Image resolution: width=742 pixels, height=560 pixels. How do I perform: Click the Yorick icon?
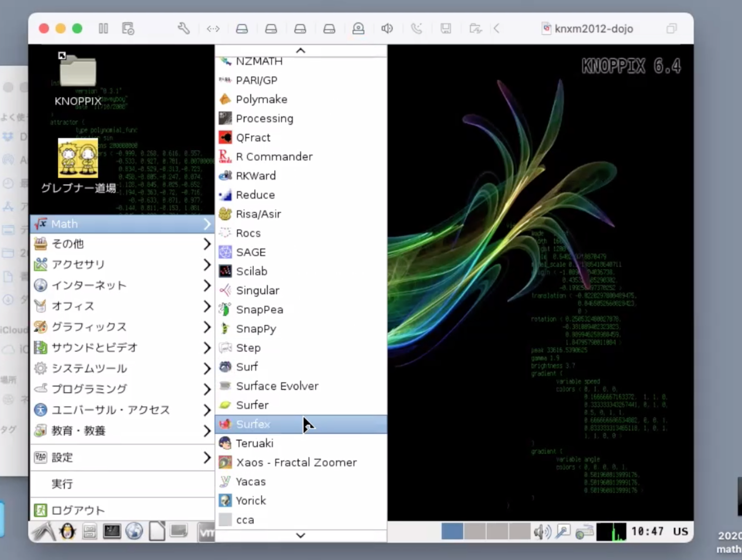point(225,500)
